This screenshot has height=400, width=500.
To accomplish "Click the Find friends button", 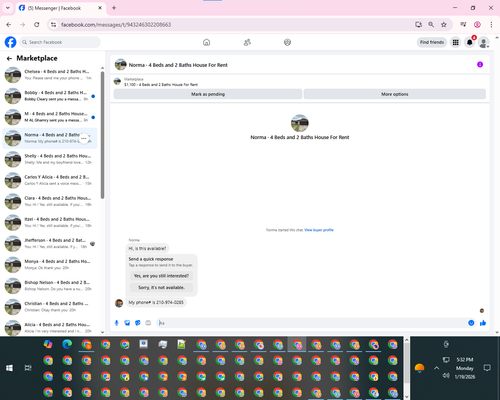I will [432, 42].
